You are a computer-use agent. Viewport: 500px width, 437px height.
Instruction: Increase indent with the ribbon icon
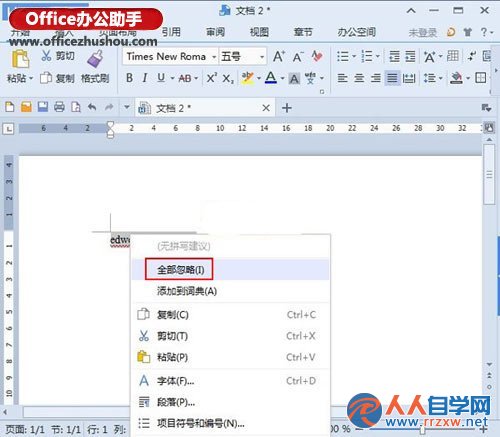[x=410, y=56]
